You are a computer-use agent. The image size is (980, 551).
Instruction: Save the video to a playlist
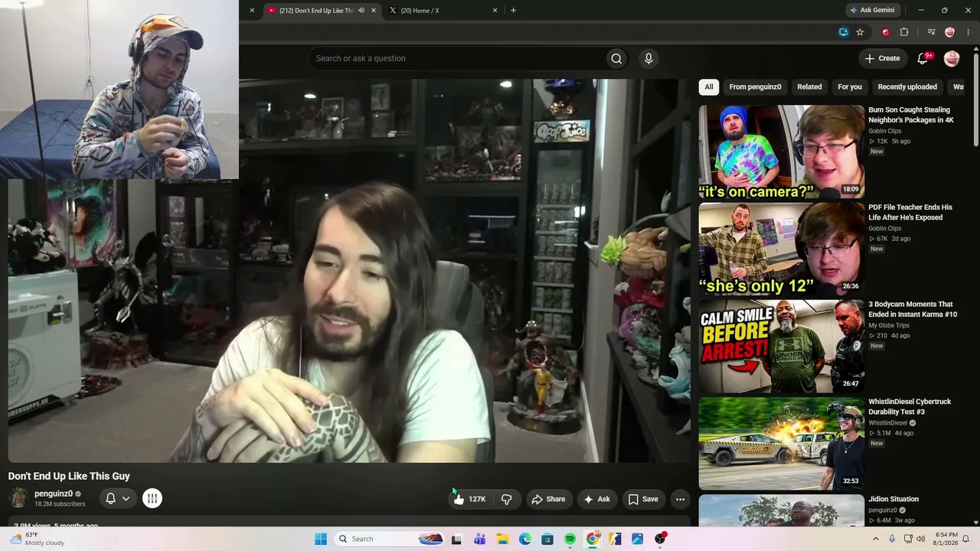click(643, 499)
